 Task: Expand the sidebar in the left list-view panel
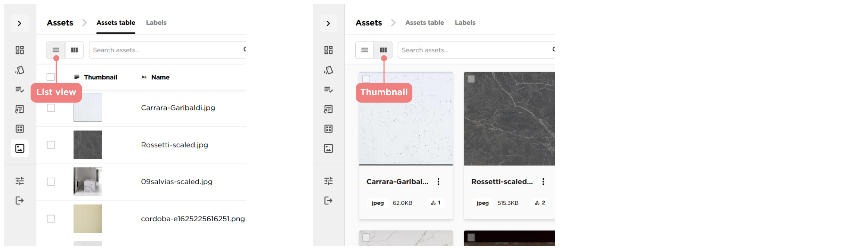point(20,24)
